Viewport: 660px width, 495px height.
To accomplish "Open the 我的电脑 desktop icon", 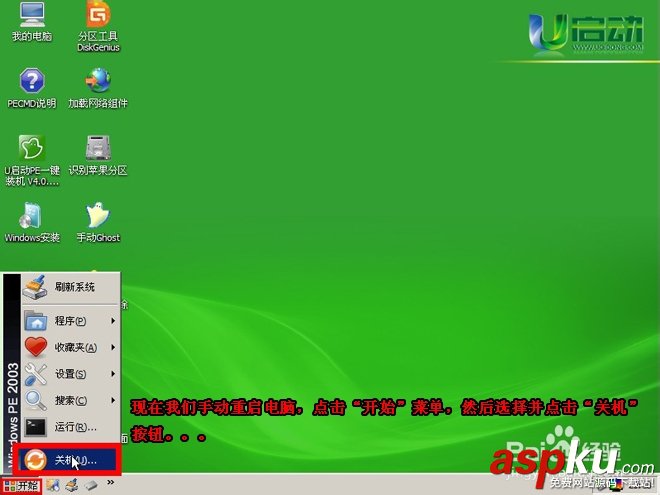I will [32, 22].
